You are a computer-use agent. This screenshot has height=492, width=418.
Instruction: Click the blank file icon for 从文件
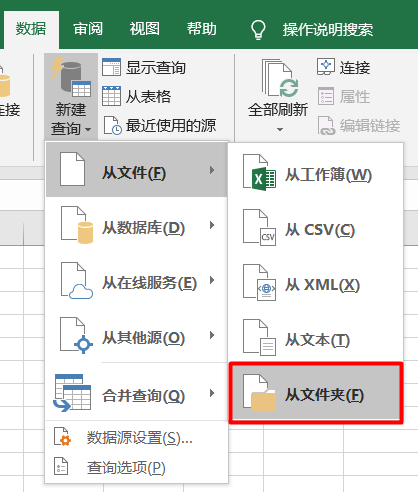click(72, 169)
